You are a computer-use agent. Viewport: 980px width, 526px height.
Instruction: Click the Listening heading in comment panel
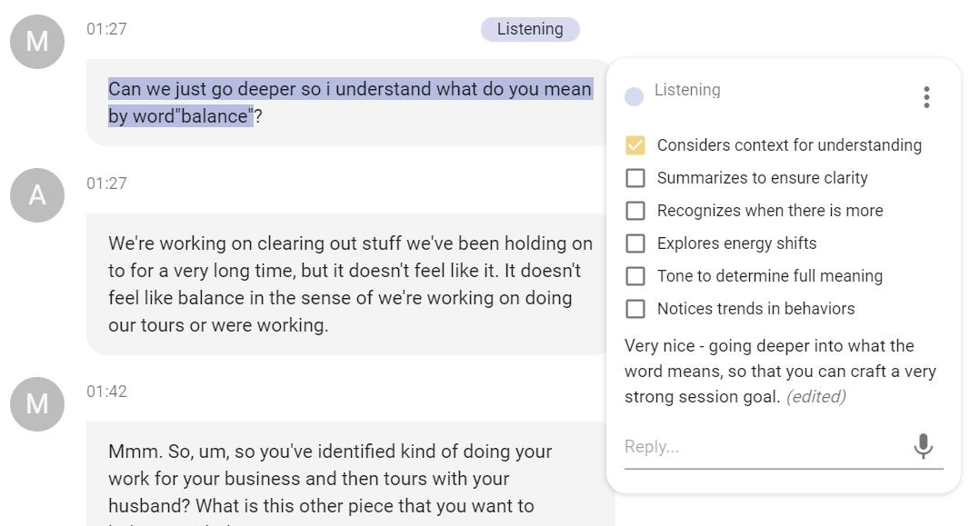[687, 90]
